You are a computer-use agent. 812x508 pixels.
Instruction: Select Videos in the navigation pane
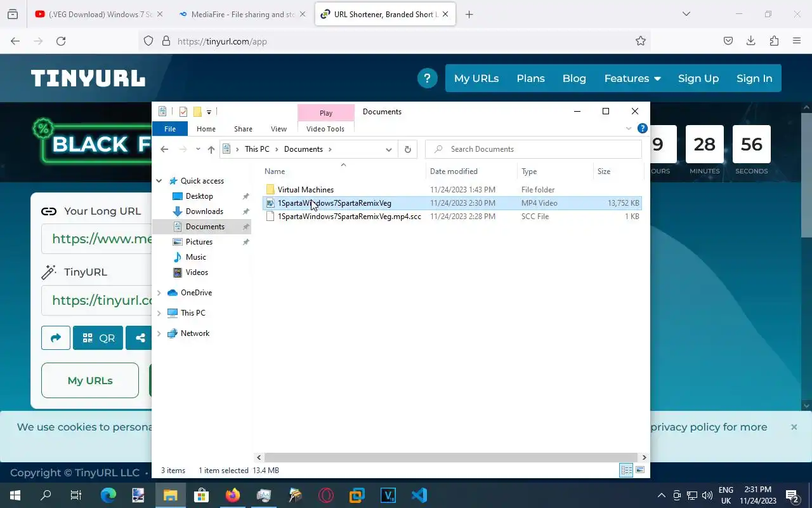coord(197,272)
